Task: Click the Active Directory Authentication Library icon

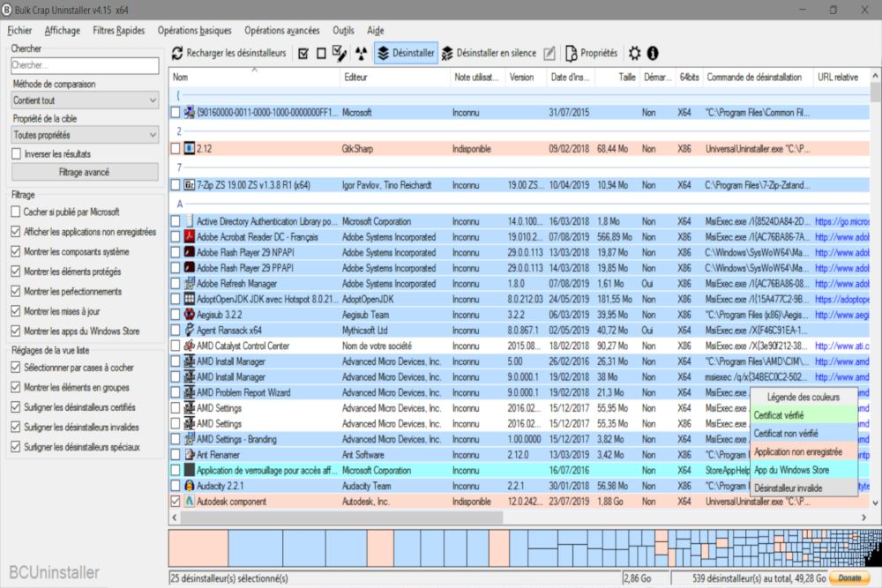Action: click(x=190, y=221)
